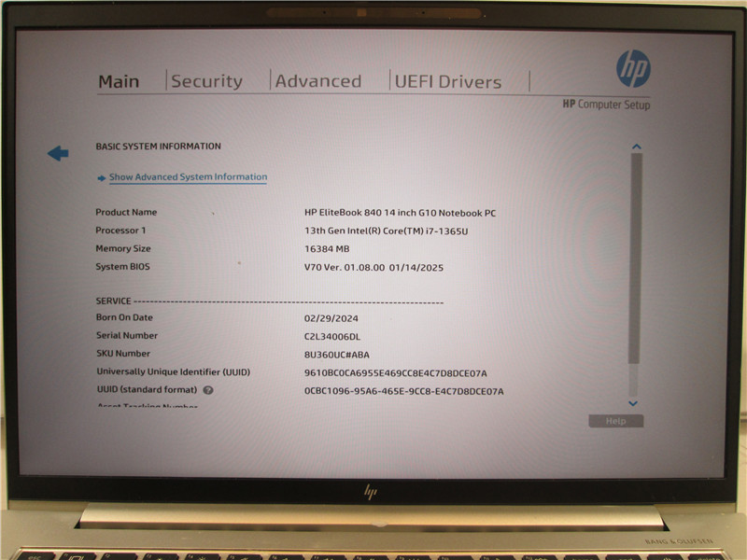Select the System BIOS label
Screen dimensions: 747x560
(122, 266)
